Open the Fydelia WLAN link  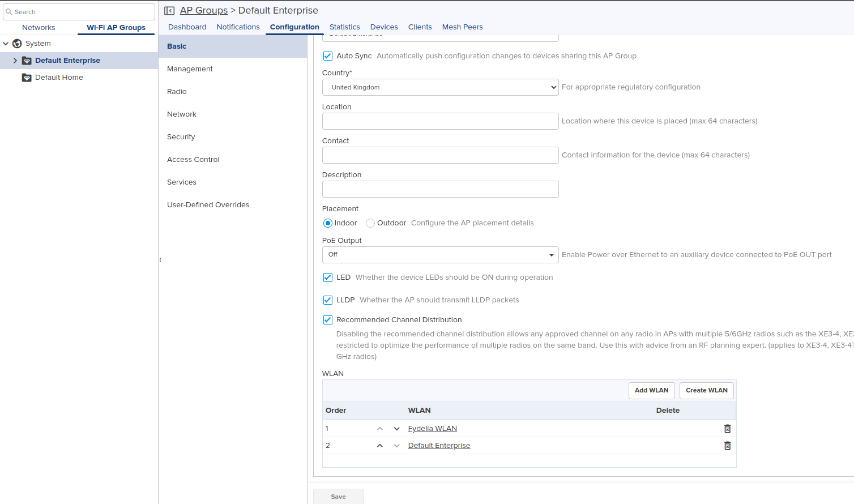point(432,429)
